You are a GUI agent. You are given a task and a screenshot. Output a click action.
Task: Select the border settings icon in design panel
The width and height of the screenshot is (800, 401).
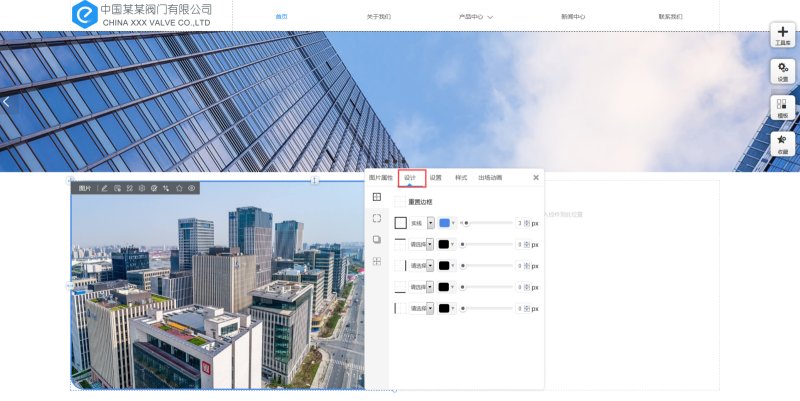pyautogui.click(x=377, y=197)
